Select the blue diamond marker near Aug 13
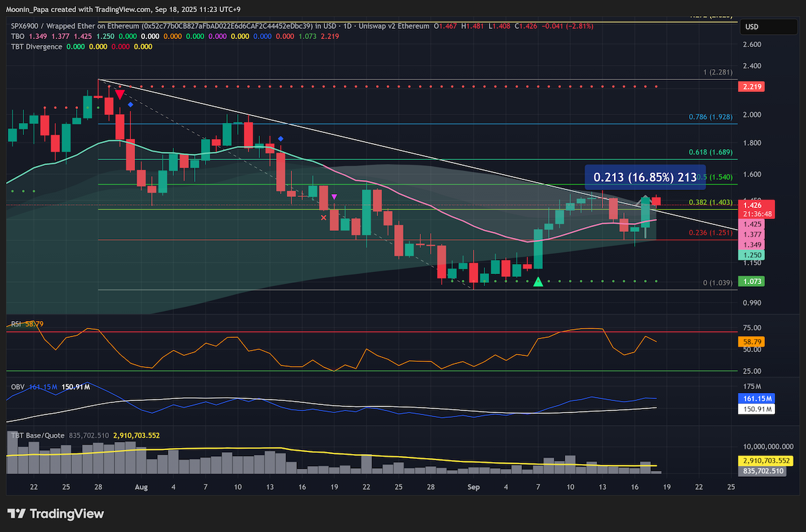806x532 pixels. pos(281,138)
